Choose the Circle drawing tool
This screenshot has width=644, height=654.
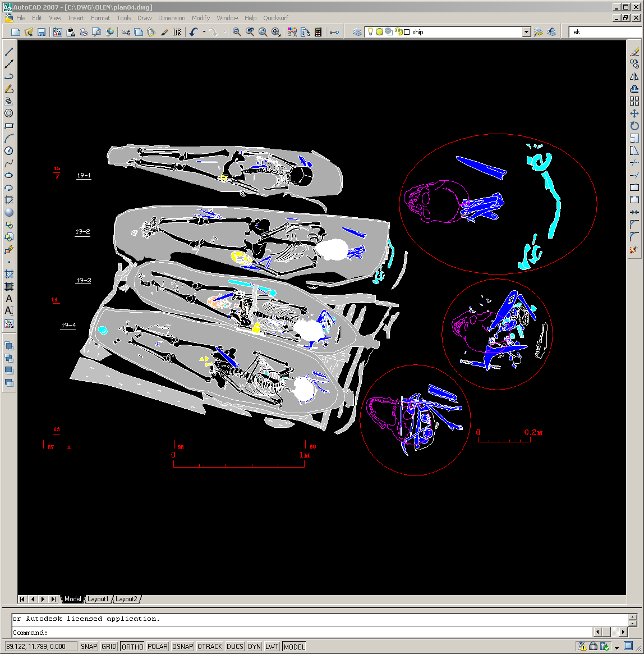(x=9, y=150)
